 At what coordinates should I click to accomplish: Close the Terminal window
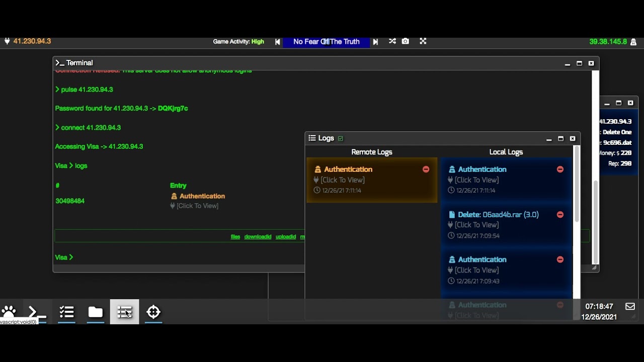[591, 63]
